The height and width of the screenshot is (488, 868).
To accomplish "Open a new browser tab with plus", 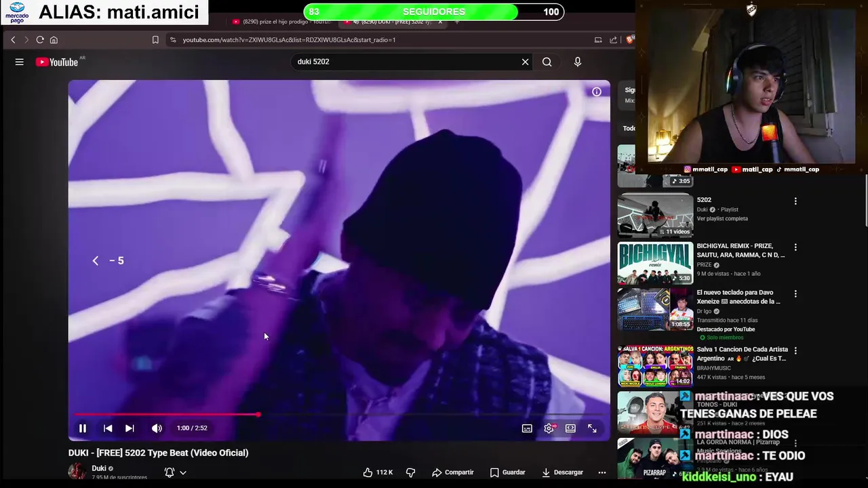I will click(x=457, y=22).
